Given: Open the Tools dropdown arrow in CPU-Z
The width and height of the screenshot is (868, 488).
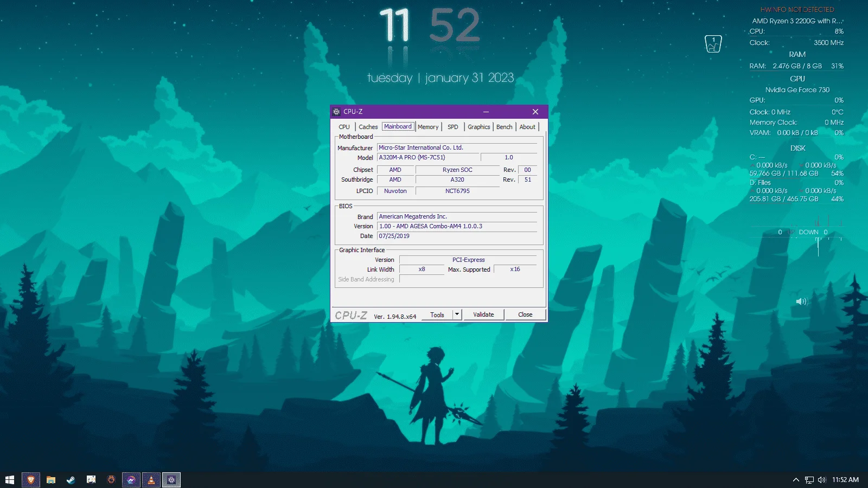Looking at the screenshot, I should [457, 314].
